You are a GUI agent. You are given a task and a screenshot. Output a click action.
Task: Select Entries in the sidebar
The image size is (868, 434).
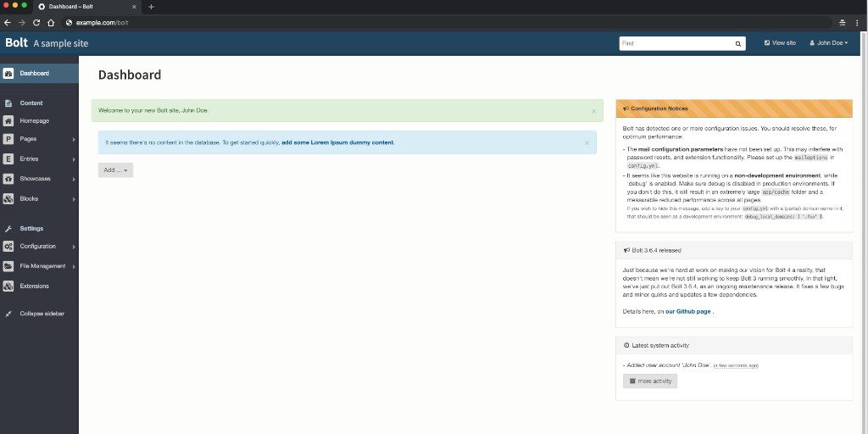[30, 159]
